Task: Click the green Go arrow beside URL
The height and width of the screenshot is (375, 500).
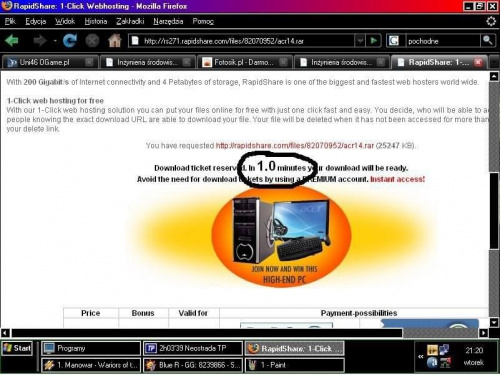Action: tap(373, 41)
